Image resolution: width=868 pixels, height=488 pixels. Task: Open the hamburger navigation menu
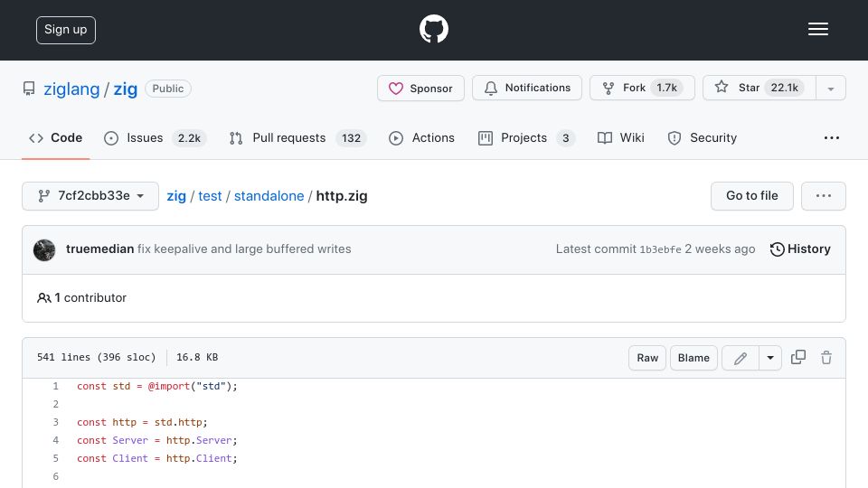point(817,29)
